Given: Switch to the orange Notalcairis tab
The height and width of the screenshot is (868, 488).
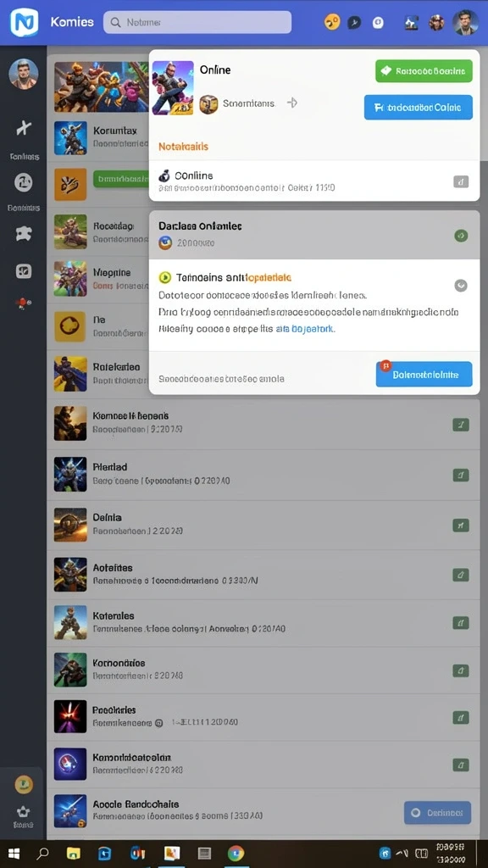Looking at the screenshot, I should click(183, 147).
